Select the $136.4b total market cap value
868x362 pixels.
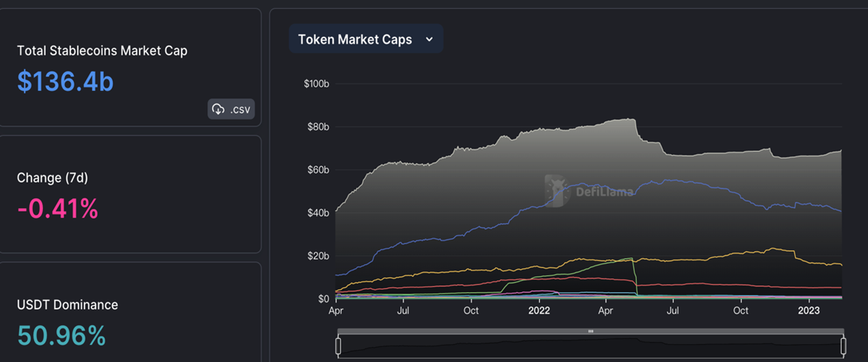point(65,81)
